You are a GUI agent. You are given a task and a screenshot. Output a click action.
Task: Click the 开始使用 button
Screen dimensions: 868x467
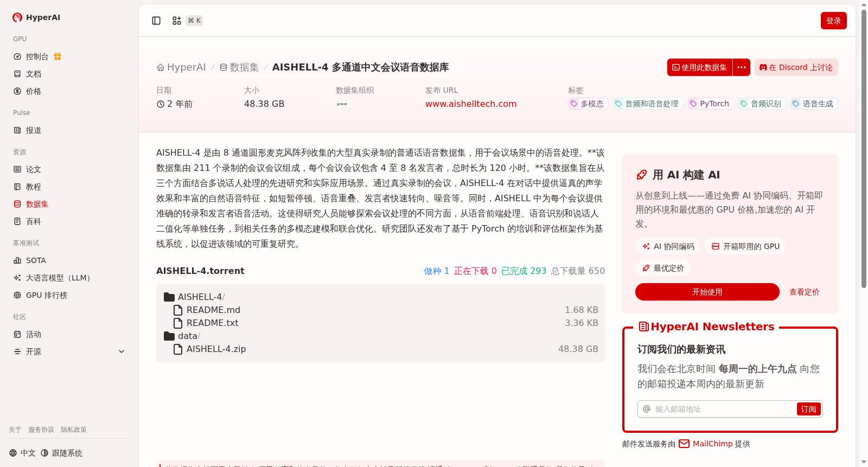click(707, 292)
